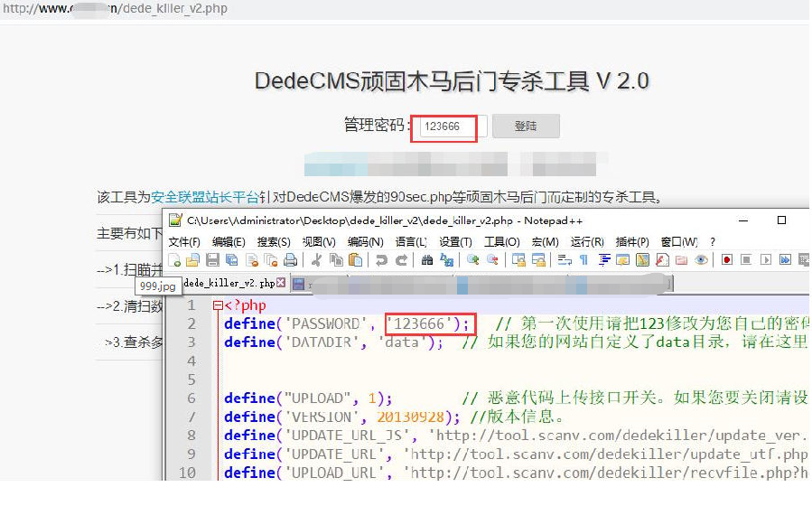Open the 运行(R) menu
Viewport: 812px width, 506px height.
tap(587, 242)
